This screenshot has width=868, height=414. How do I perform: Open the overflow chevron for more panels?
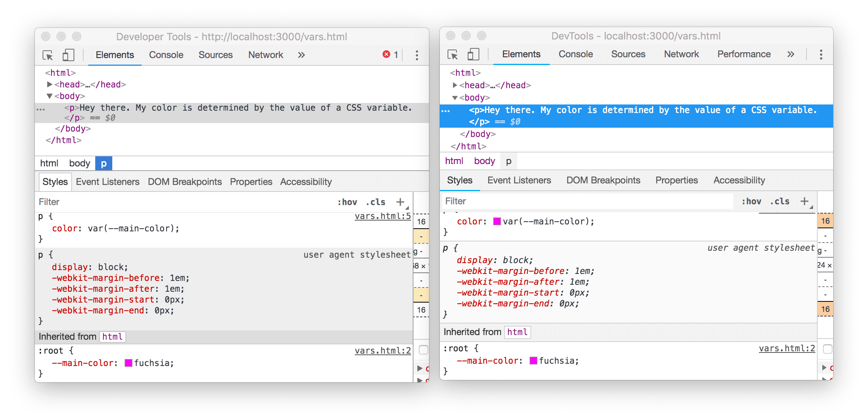click(301, 55)
